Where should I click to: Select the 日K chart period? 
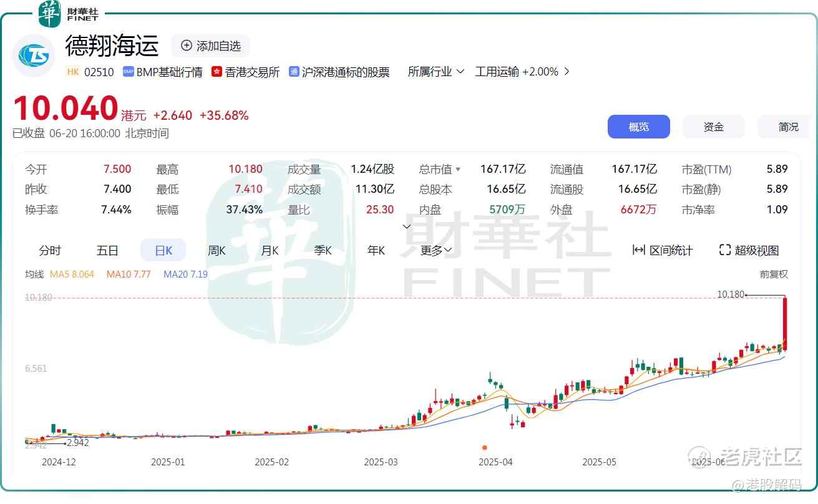pyautogui.click(x=163, y=250)
